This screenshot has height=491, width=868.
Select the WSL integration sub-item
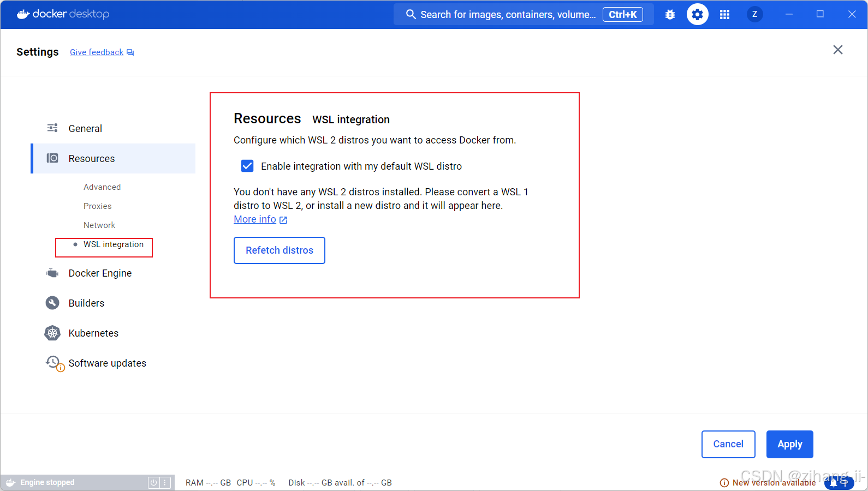click(114, 244)
